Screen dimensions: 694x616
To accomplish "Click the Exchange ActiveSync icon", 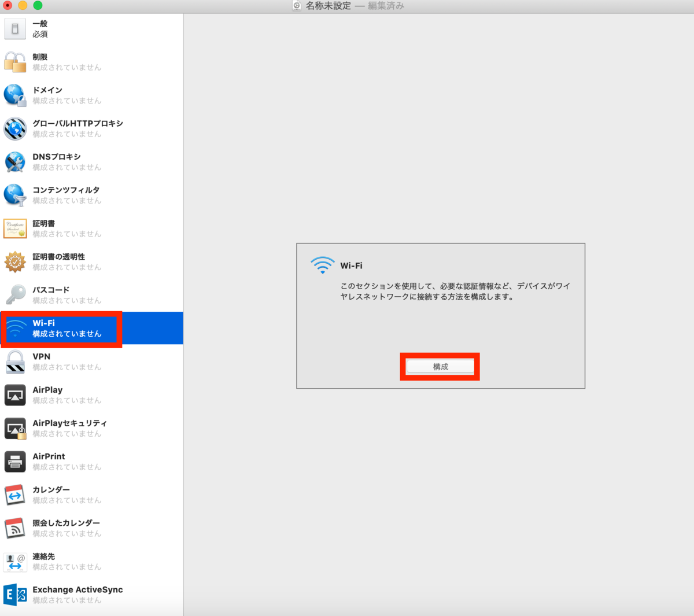I will [15, 595].
